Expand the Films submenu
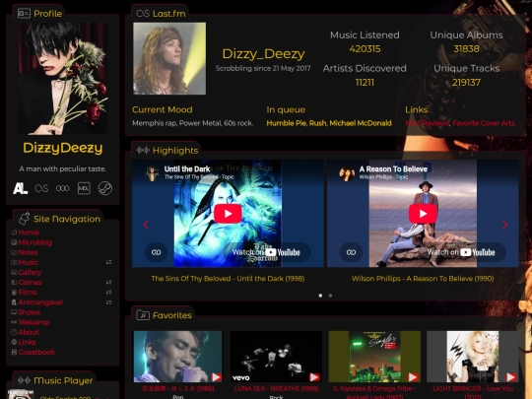Viewport: 532px width, 399px height. click(x=109, y=293)
